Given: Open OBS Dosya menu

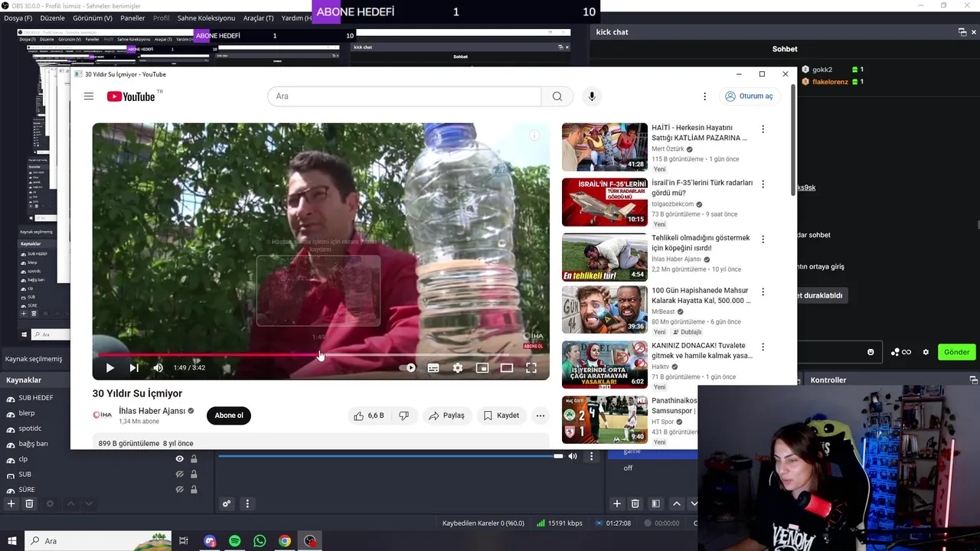Looking at the screenshot, I should (x=18, y=18).
